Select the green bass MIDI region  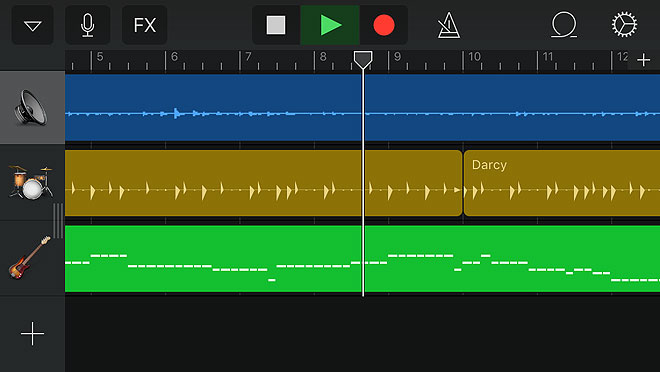[x=362, y=259]
